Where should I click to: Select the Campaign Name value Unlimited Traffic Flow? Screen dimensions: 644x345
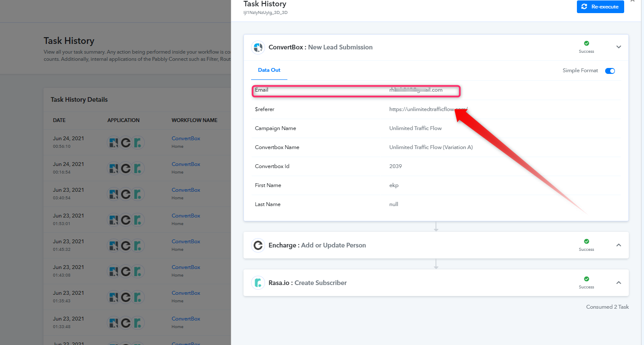[416, 128]
